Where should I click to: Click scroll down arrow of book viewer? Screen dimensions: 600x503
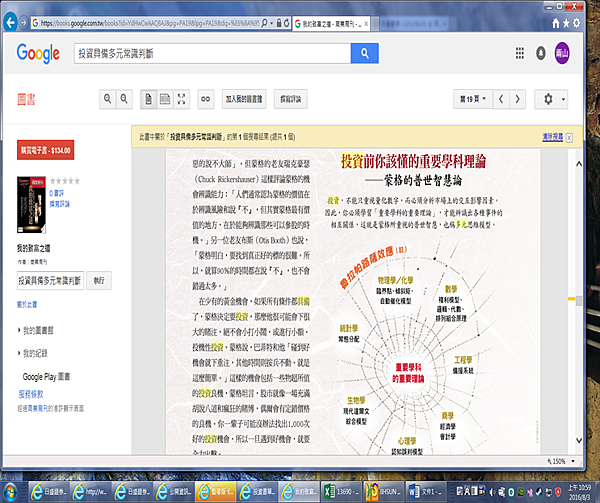tap(579, 440)
